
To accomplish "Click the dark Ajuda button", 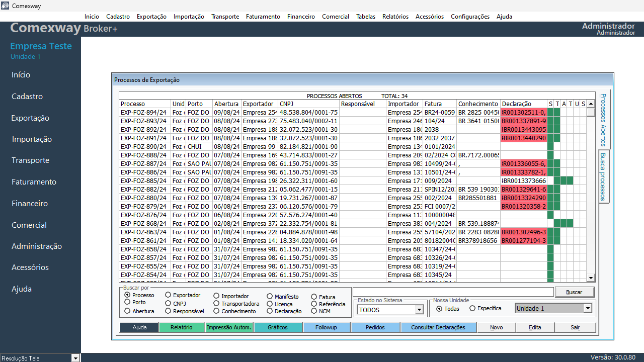I will click(139, 327).
